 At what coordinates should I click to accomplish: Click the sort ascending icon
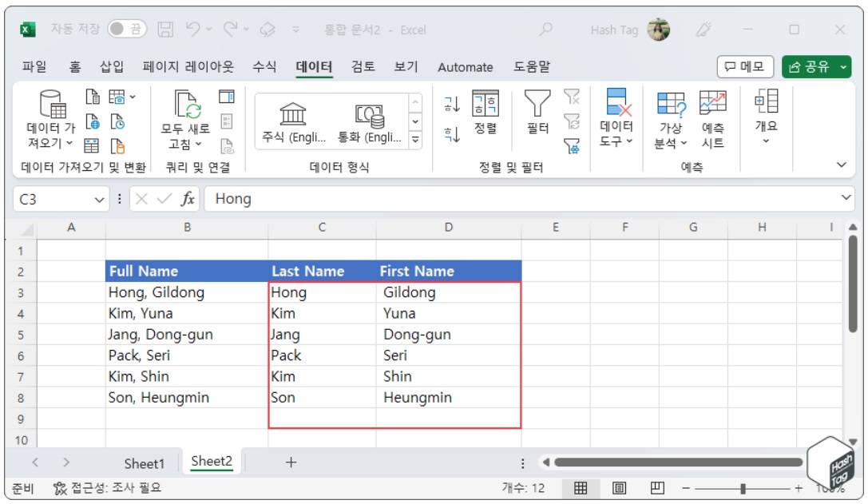coord(452,104)
